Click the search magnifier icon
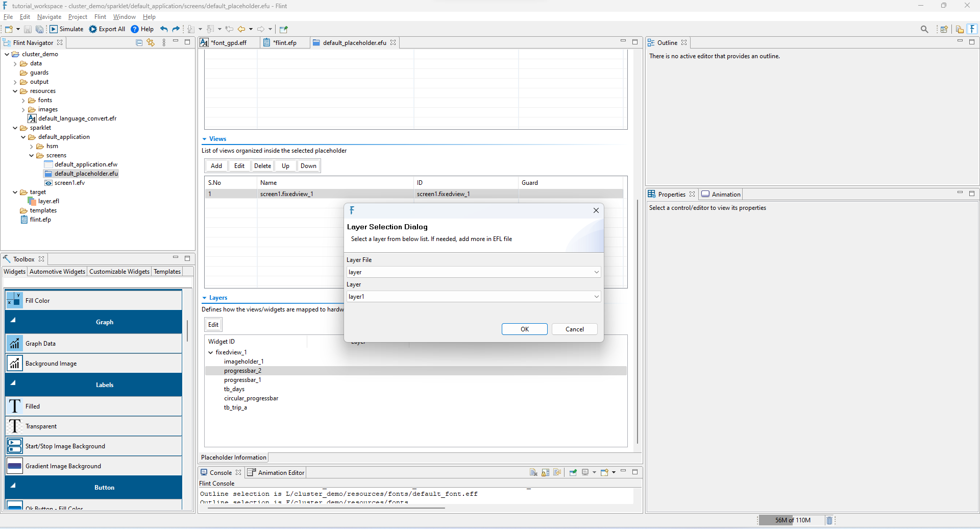The width and height of the screenshot is (980, 529). point(924,29)
